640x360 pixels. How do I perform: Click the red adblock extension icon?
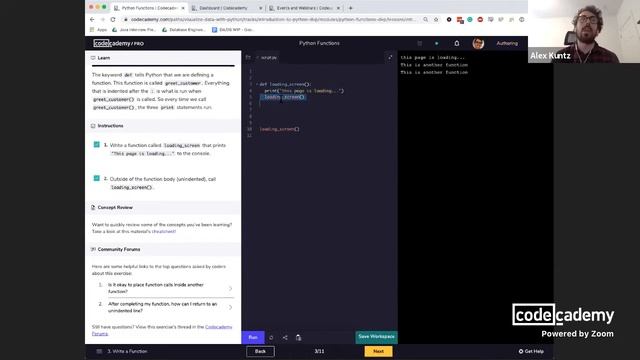[480, 19]
